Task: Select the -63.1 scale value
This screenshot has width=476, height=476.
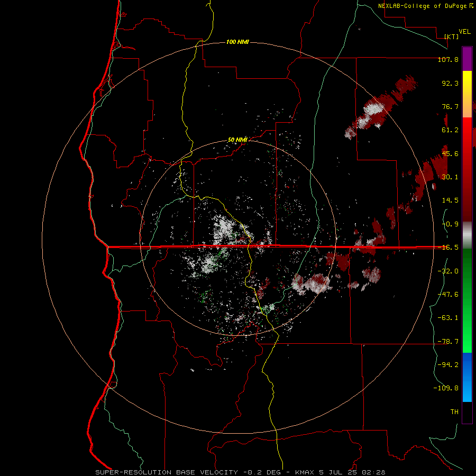Action: tap(448, 318)
